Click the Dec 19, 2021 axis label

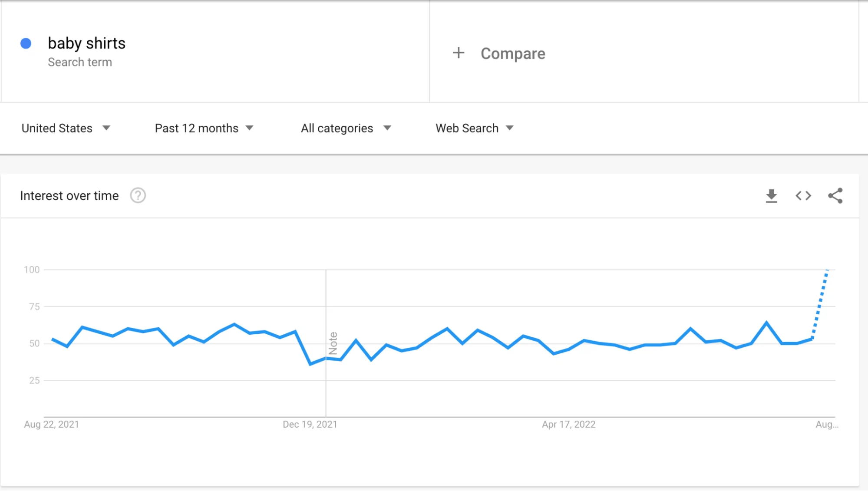pos(310,424)
